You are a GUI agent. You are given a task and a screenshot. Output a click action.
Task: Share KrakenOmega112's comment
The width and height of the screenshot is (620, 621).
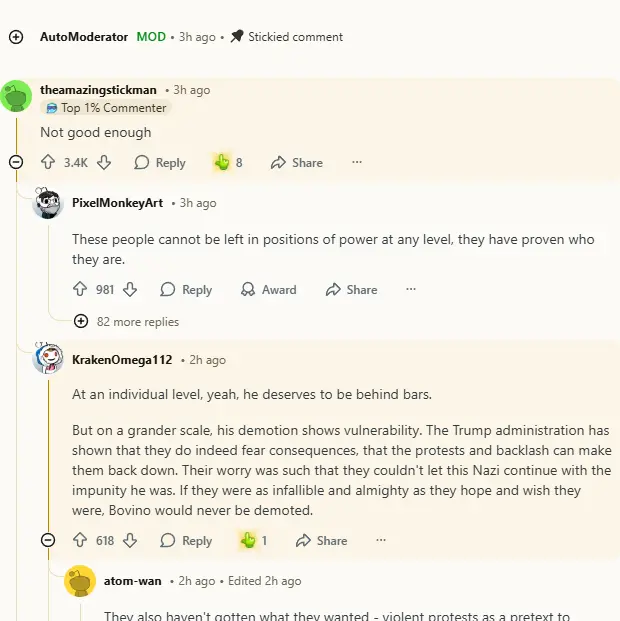pyautogui.click(x=321, y=540)
